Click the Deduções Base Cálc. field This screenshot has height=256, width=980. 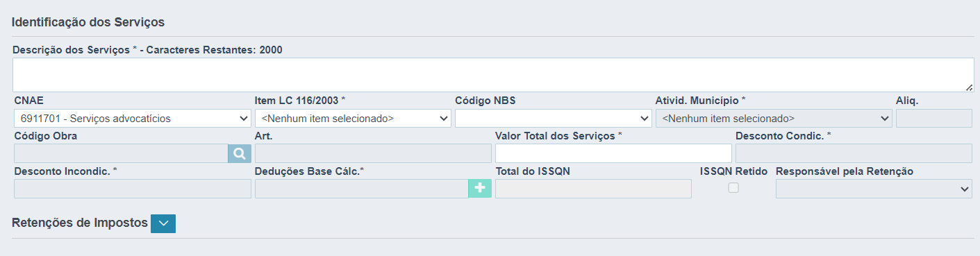(x=362, y=189)
